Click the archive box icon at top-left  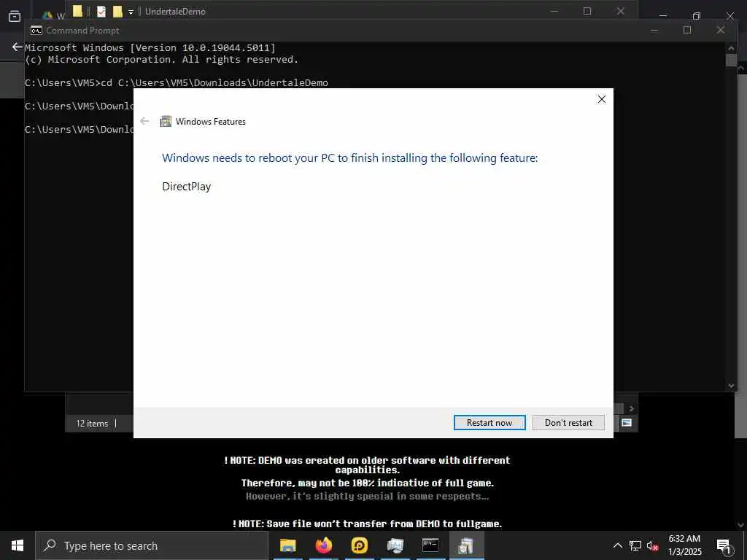(15, 16)
